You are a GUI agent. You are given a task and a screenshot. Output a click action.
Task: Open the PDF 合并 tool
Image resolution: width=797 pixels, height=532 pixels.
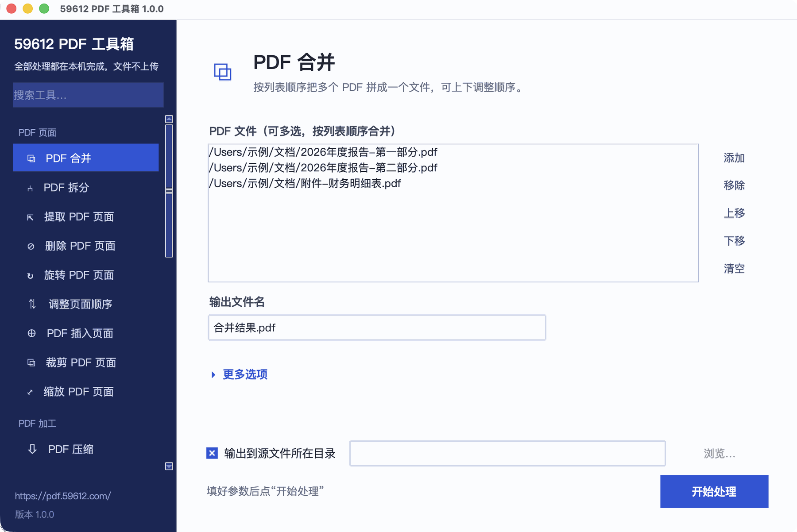86,158
